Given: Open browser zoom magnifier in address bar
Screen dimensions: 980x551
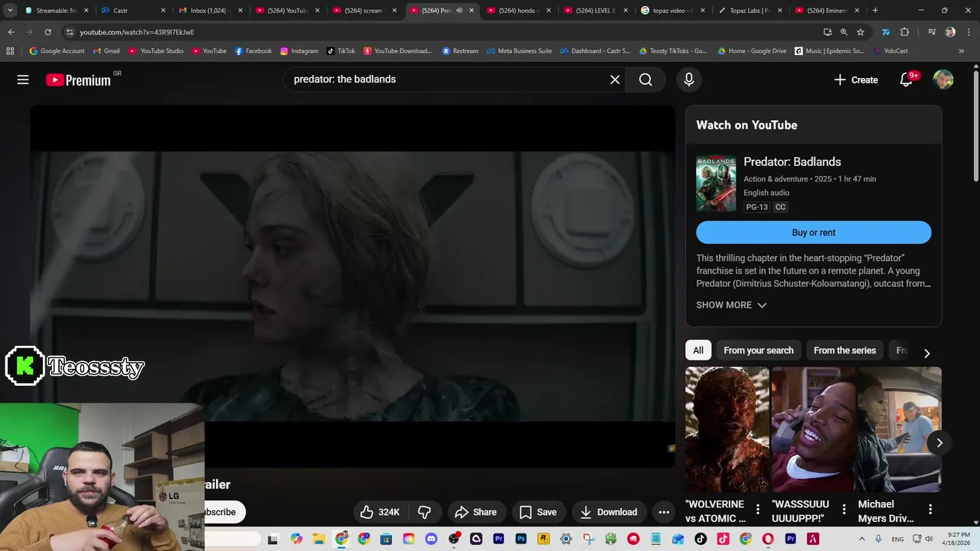Looking at the screenshot, I should coord(844,32).
